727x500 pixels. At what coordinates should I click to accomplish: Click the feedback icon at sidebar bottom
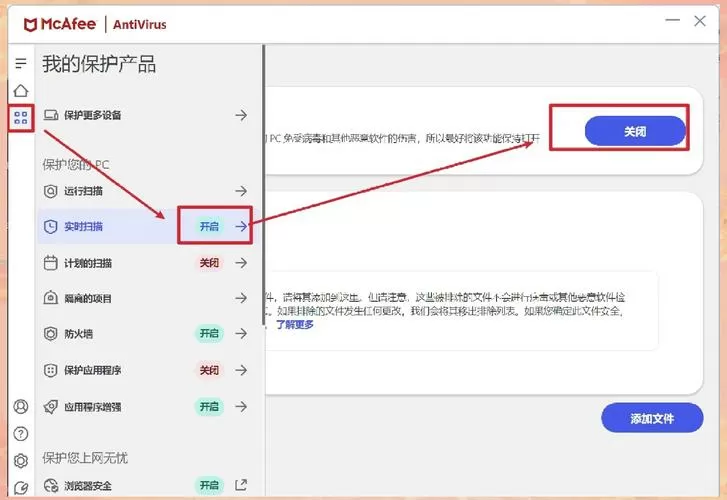pyautogui.click(x=21, y=487)
